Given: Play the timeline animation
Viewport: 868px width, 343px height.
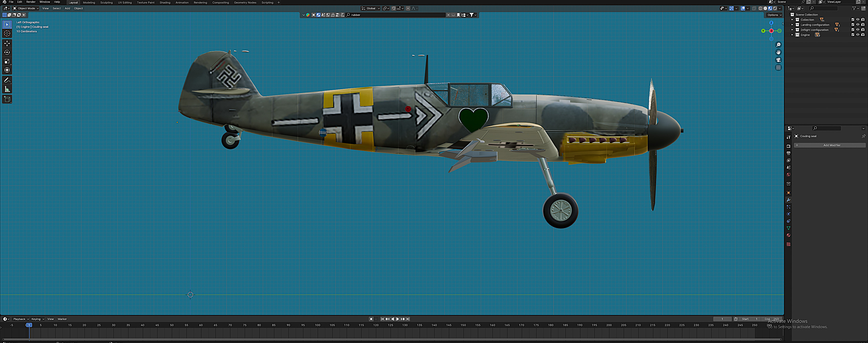Looking at the screenshot, I should coord(398,319).
